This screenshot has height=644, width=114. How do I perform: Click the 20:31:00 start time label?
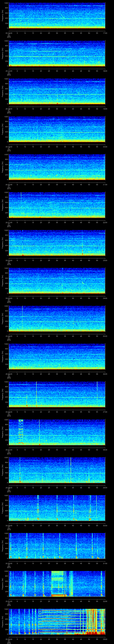pos(9,601)
